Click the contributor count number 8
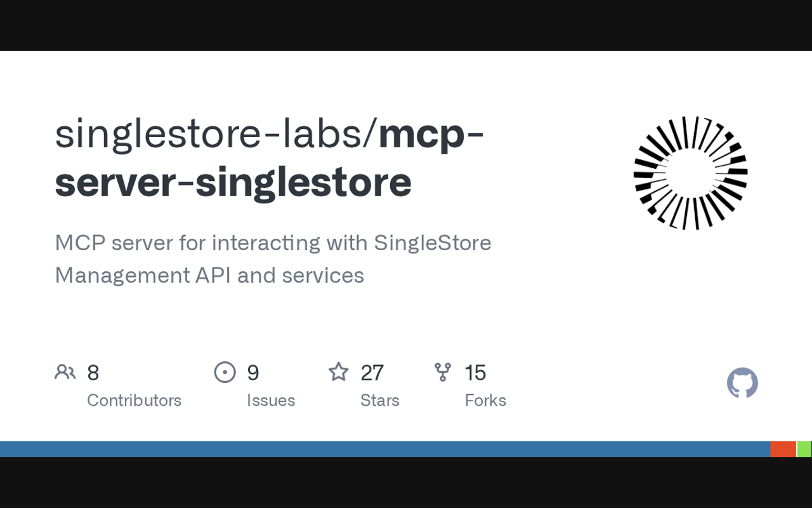The image size is (812, 508). [x=93, y=373]
